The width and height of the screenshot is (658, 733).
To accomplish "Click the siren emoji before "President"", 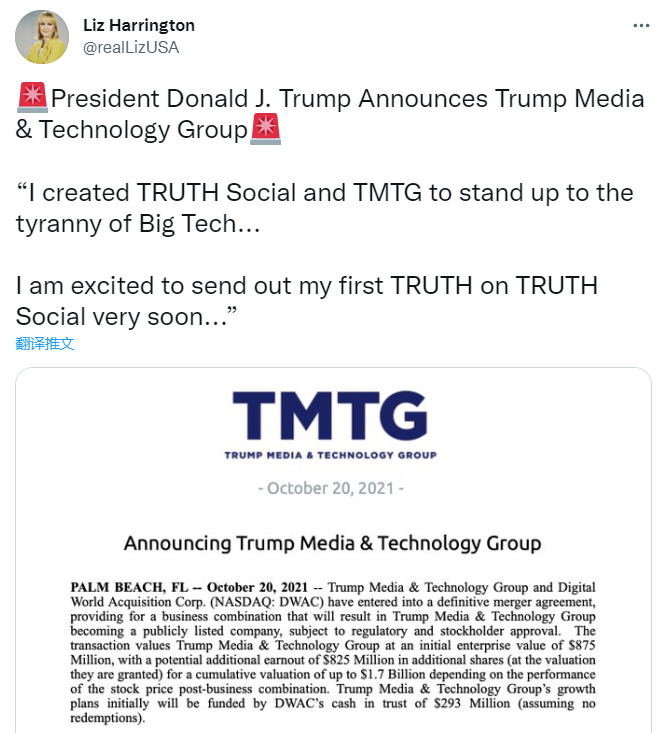I will [x=33, y=99].
